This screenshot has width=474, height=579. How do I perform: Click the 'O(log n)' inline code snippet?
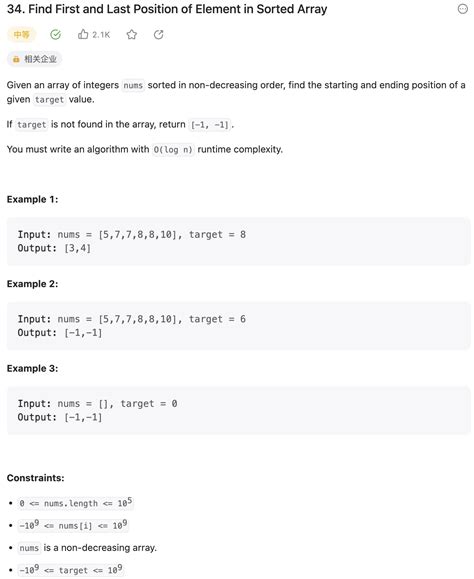coord(173,150)
